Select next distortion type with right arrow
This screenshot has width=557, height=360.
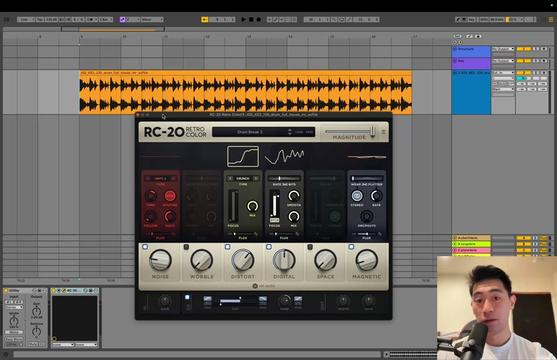[255, 178]
